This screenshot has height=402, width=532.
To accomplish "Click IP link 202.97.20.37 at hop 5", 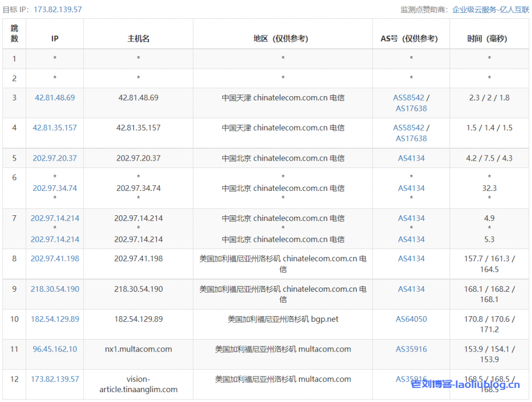I will (54, 158).
